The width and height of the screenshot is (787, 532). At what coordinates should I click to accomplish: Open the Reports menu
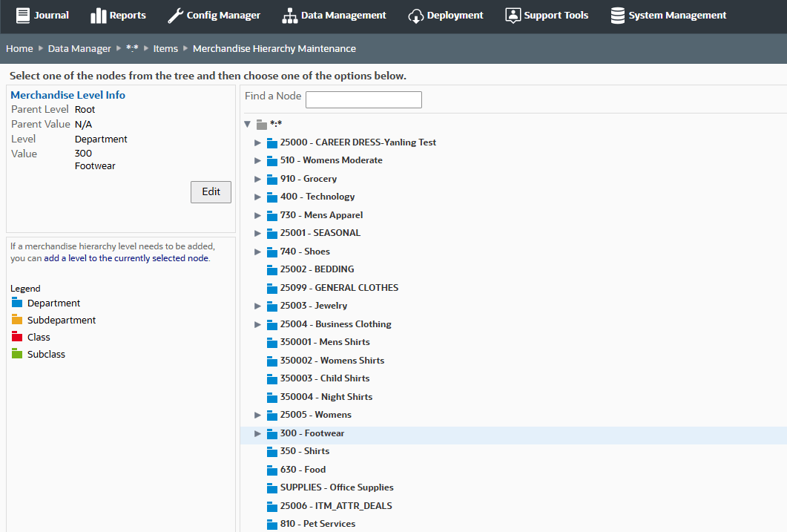[117, 15]
